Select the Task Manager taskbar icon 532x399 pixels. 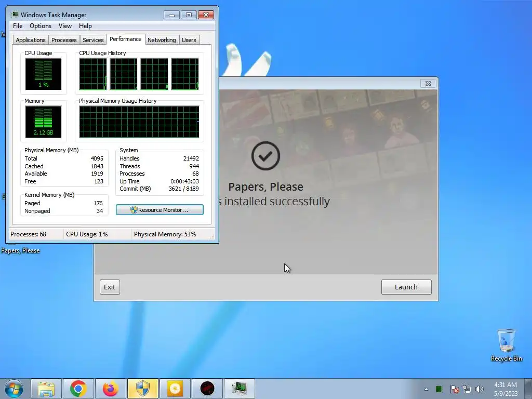[x=240, y=389]
